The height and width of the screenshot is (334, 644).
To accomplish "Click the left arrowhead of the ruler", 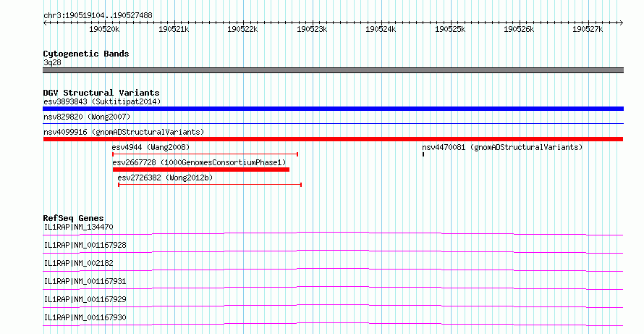I will pyautogui.click(x=45, y=23).
